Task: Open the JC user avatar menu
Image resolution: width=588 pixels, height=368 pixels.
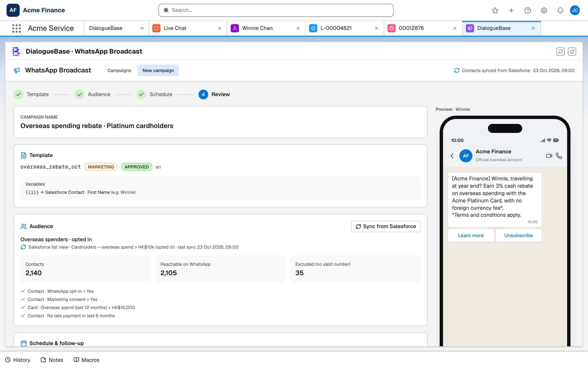Action: point(575,10)
